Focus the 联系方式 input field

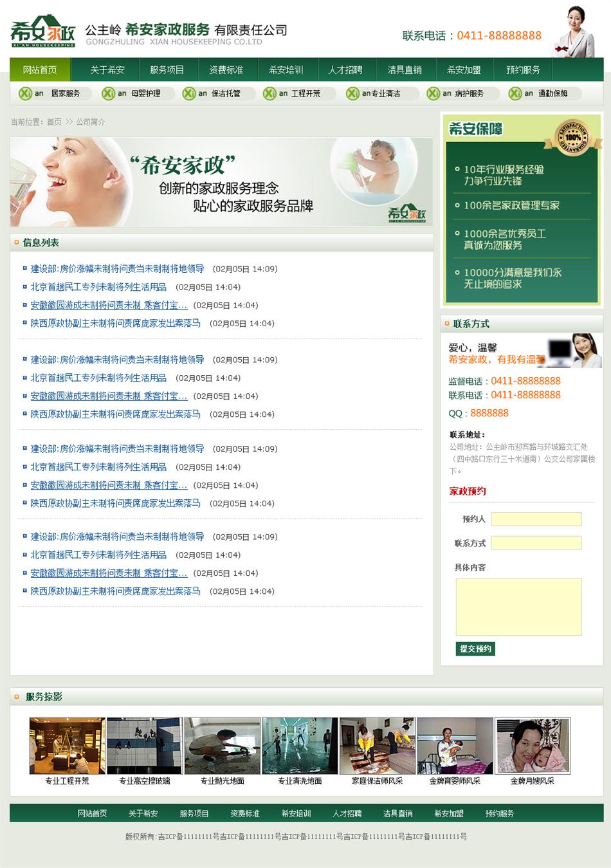click(x=536, y=543)
